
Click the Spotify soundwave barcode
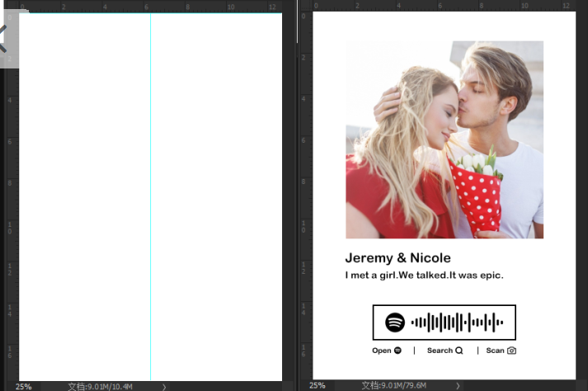click(457, 323)
